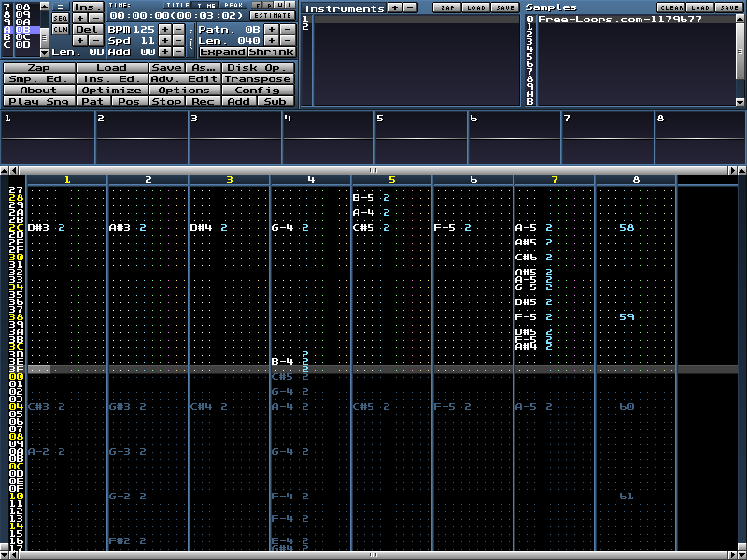Click the Sub channels button
The height and width of the screenshot is (560, 747).
(x=275, y=102)
